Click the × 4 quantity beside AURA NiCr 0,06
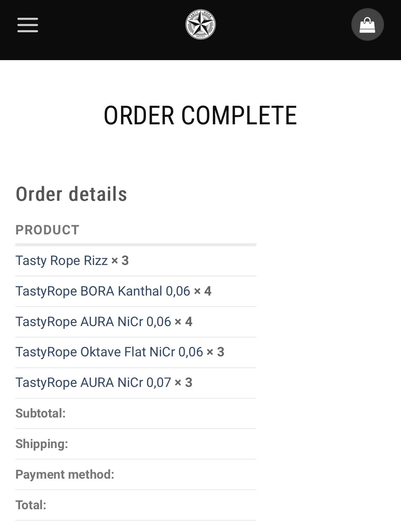Image resolution: width=401 pixels, height=532 pixels. coord(184,322)
